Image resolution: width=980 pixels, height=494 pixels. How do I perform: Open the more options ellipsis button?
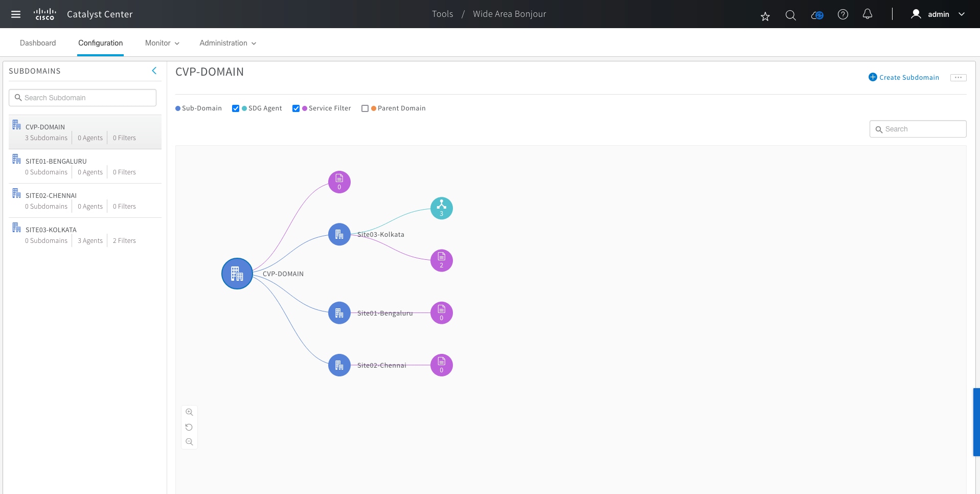958,77
